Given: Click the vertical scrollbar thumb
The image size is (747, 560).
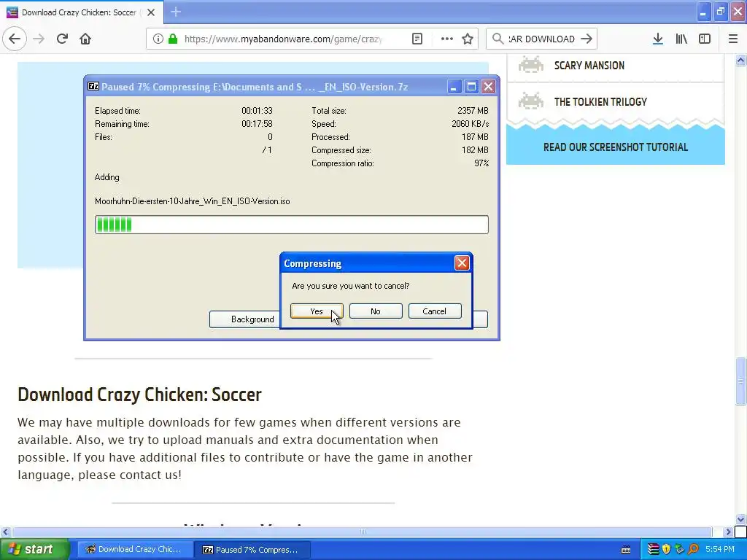Looking at the screenshot, I should tap(741, 381).
